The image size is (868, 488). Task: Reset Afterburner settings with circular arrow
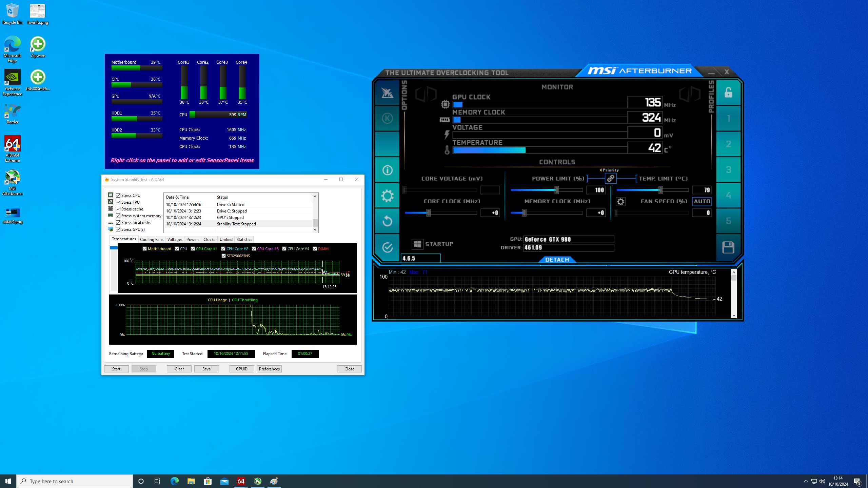coord(387,221)
